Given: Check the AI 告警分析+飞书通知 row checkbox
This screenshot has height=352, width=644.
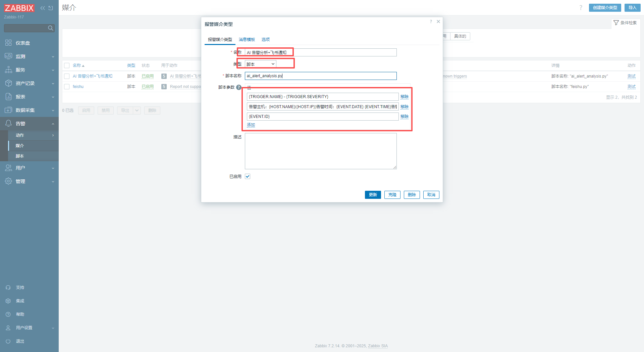Looking at the screenshot, I should coord(67,76).
